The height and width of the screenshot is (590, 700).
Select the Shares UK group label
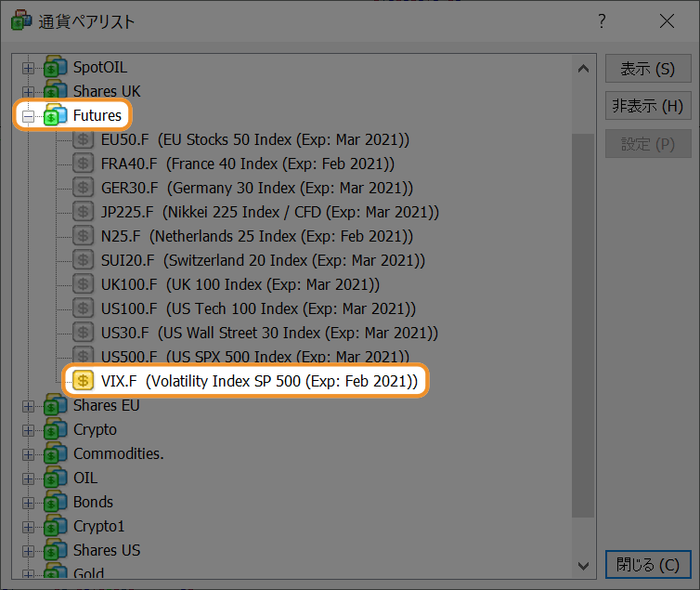pyautogui.click(x=107, y=91)
